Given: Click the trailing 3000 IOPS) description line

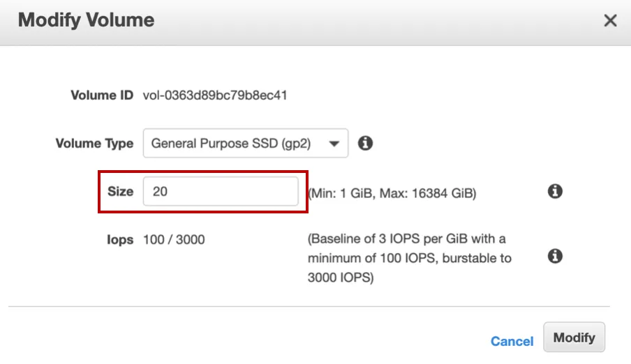Looking at the screenshot, I should click(341, 277).
